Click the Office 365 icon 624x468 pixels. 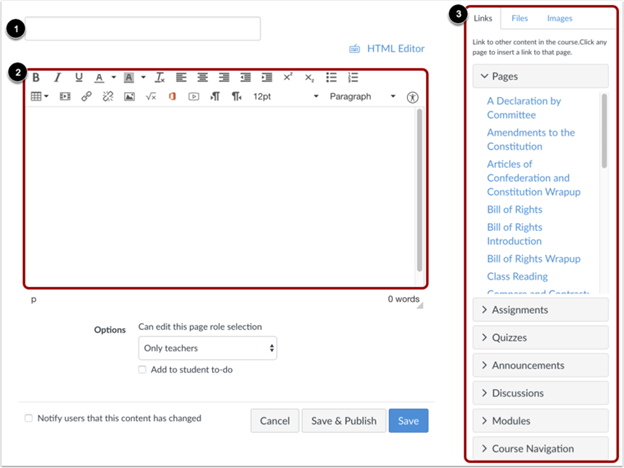(172, 96)
